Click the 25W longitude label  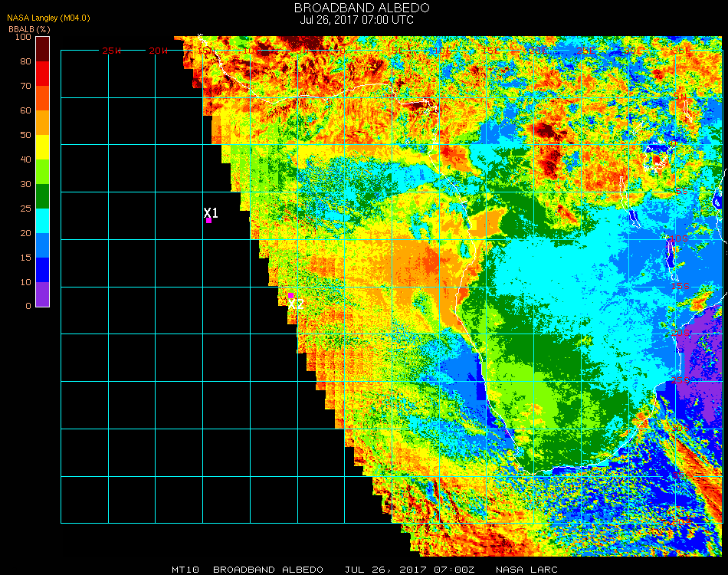tap(111, 51)
